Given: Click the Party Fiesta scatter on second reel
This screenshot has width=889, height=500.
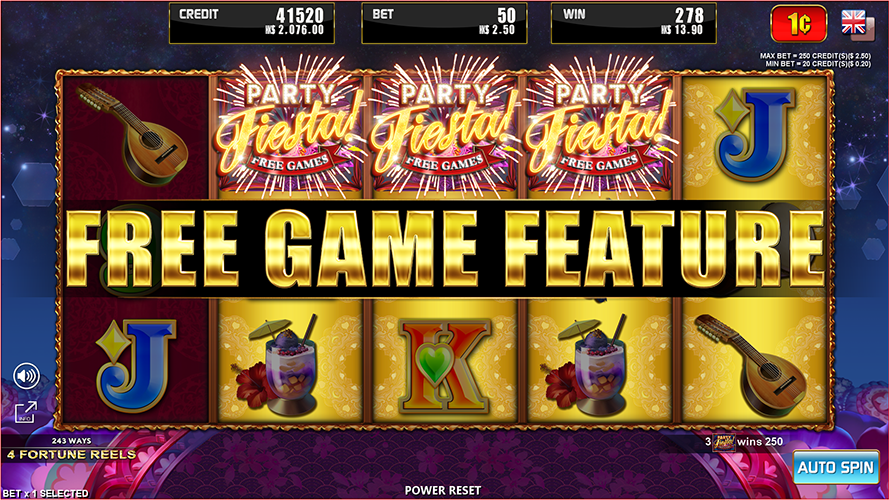Looking at the screenshot, I should [290, 130].
